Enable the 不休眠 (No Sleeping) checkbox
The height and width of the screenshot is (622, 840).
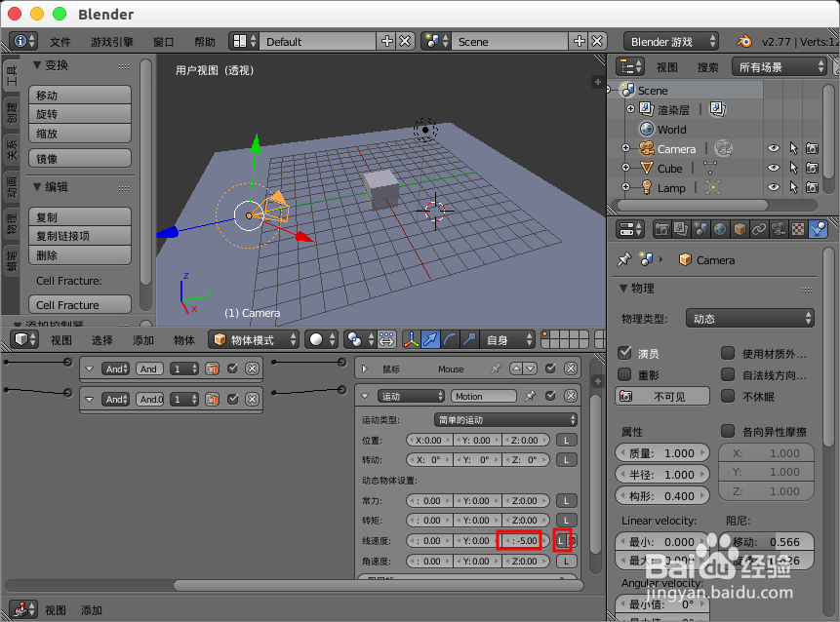point(728,396)
